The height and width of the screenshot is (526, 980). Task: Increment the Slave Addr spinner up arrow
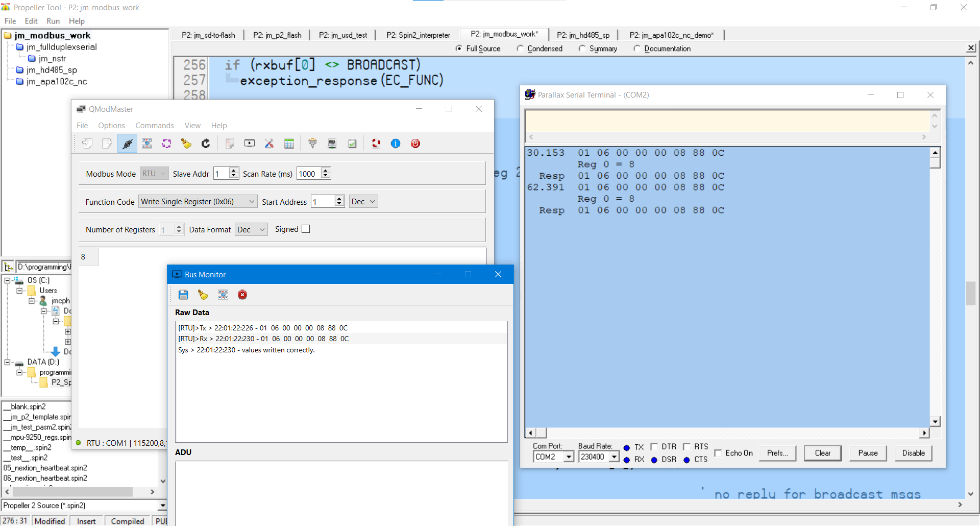pyautogui.click(x=234, y=171)
